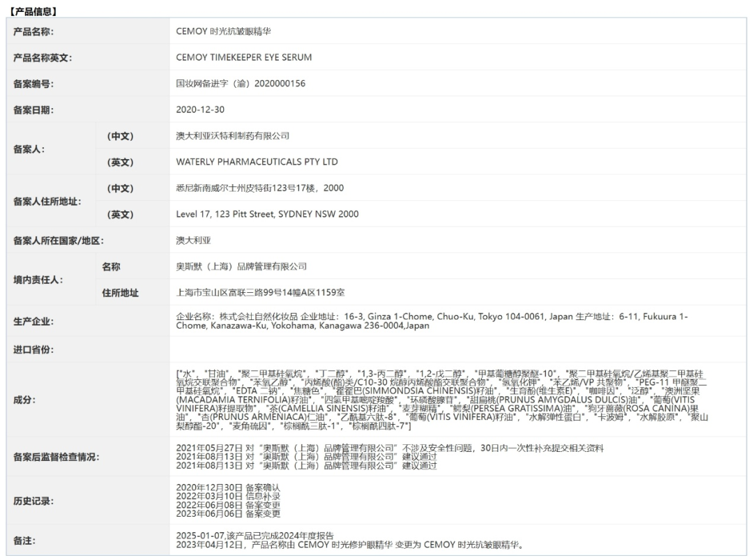Screen dimensions: 753x560
Task: Click the '2023年06月06日 备案变更' entry
Action: coord(228,514)
